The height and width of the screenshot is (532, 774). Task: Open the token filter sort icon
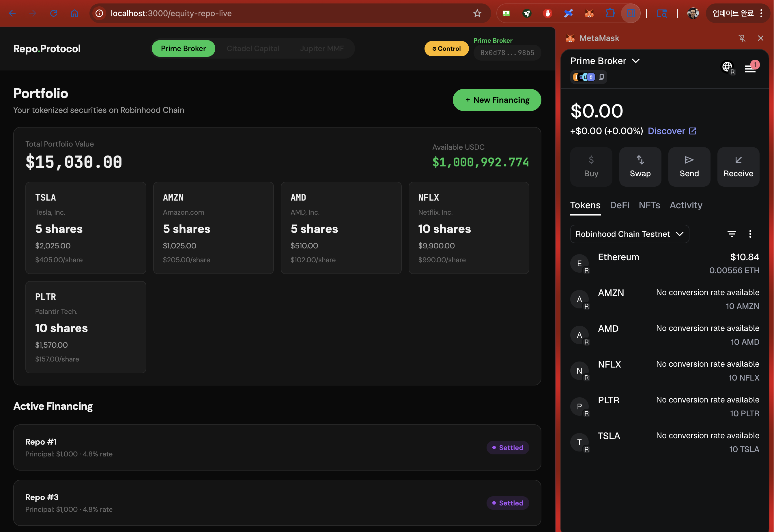(732, 234)
